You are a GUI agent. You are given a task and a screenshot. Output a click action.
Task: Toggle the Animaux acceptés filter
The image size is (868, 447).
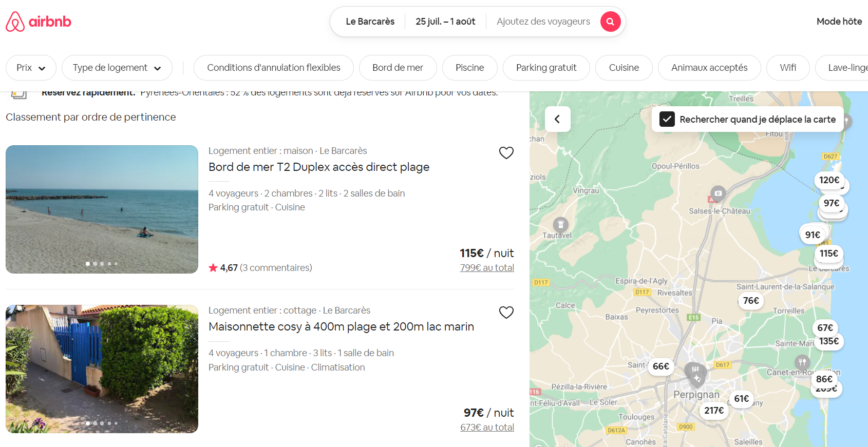click(709, 68)
